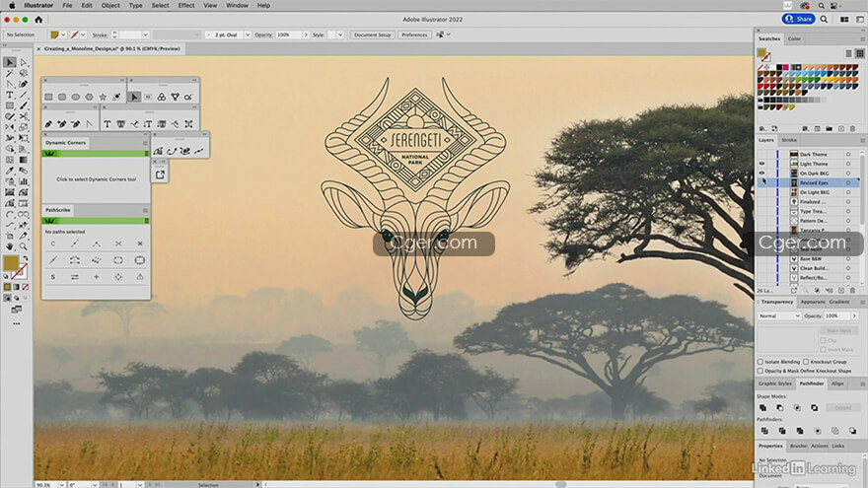The height and width of the screenshot is (488, 868).
Task: Open the export icon in small floating panel
Action: 160,174
